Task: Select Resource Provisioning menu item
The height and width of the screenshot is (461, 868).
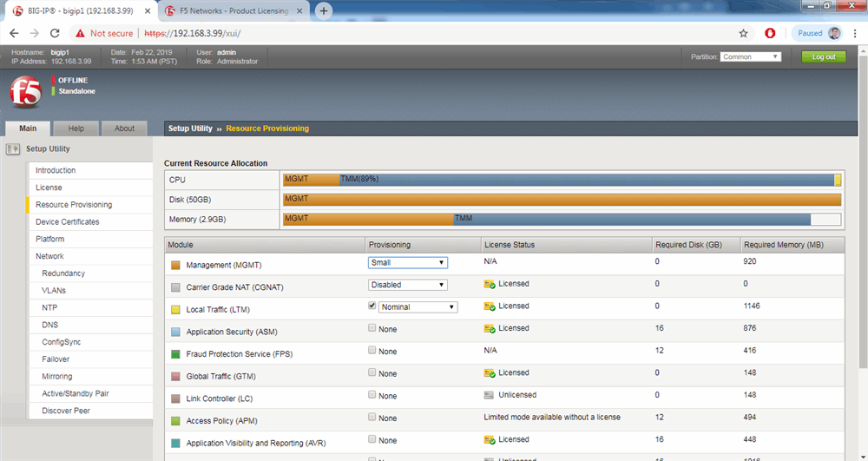Action: 90,205
